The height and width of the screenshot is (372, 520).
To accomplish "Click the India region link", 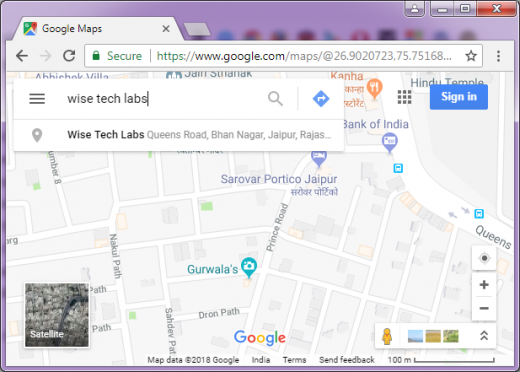I will [261, 360].
